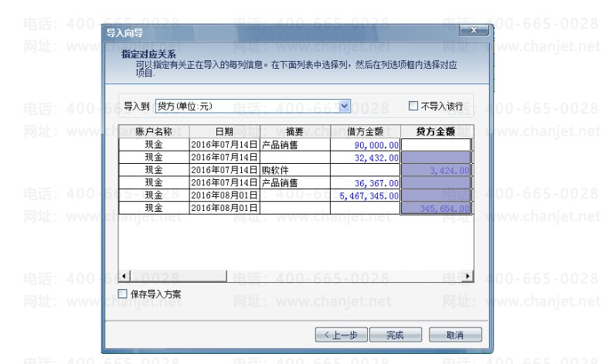Click the 3,424.00 credit cell
Viewport: 602px width, 364px height.
coord(436,170)
